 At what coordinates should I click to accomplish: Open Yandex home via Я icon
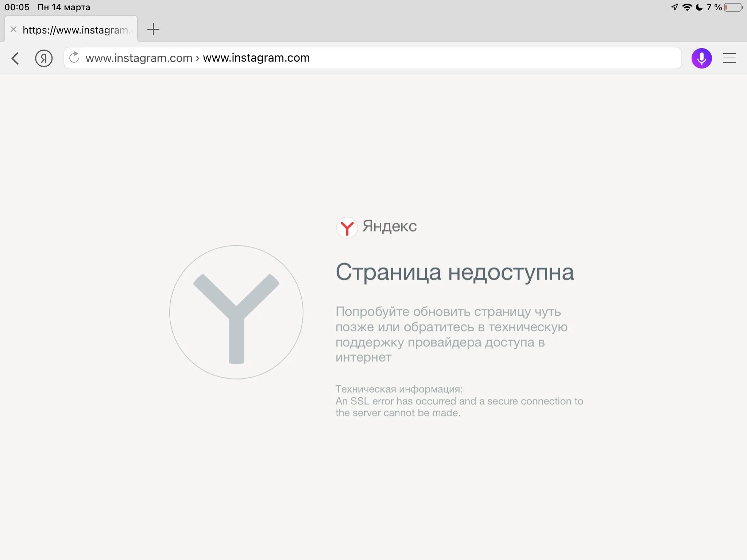(x=44, y=58)
